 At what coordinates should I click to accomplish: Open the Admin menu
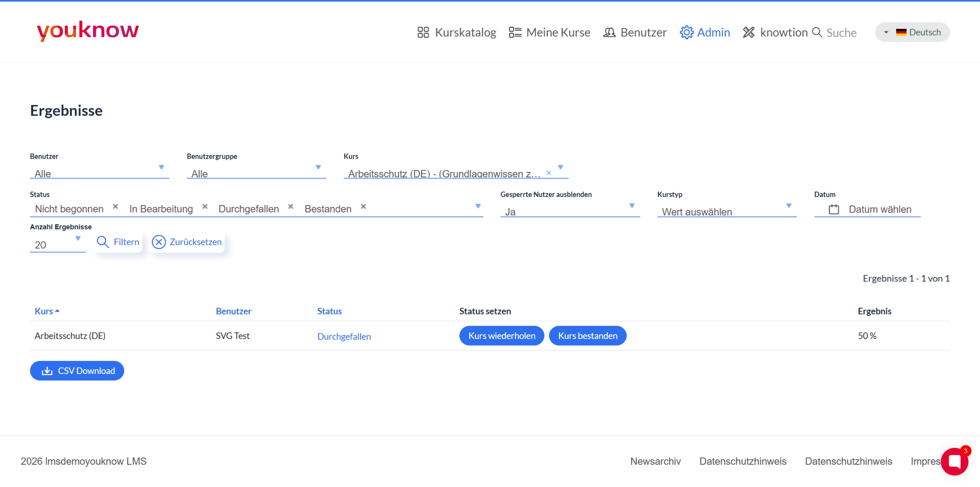point(705,32)
